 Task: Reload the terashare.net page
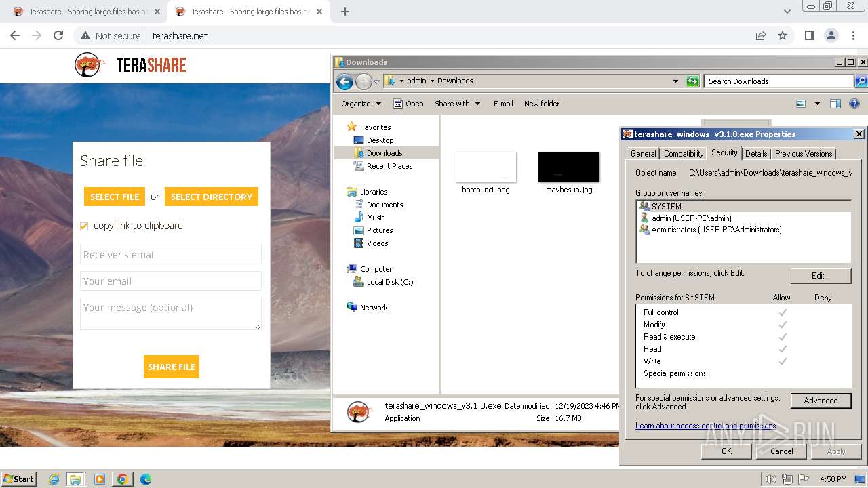pos(58,35)
